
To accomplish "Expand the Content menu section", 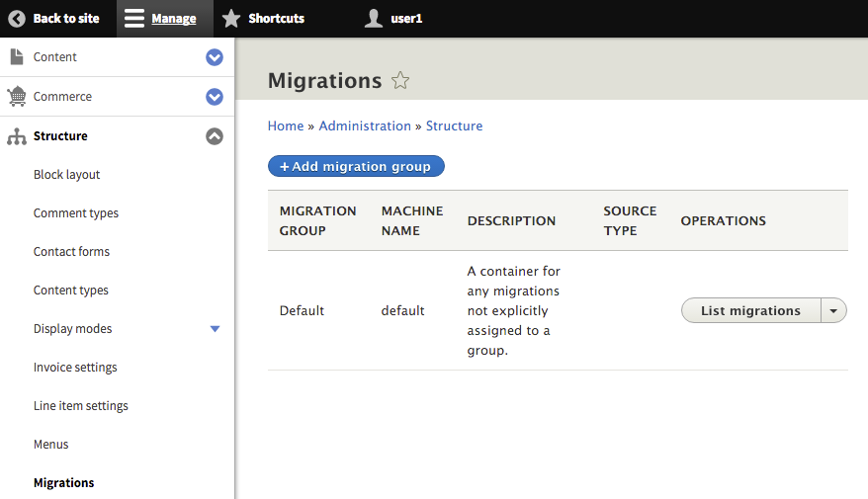I will 215,57.
